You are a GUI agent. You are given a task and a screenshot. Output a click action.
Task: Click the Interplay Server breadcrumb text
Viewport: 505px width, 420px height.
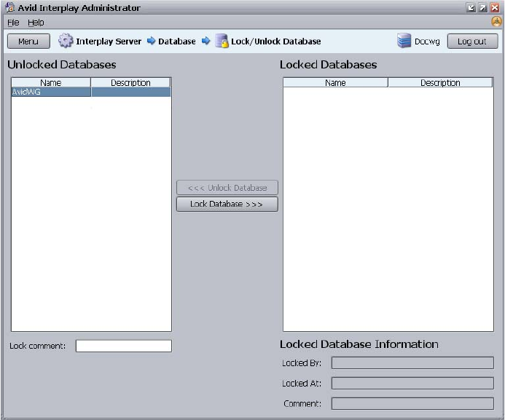[x=109, y=41]
